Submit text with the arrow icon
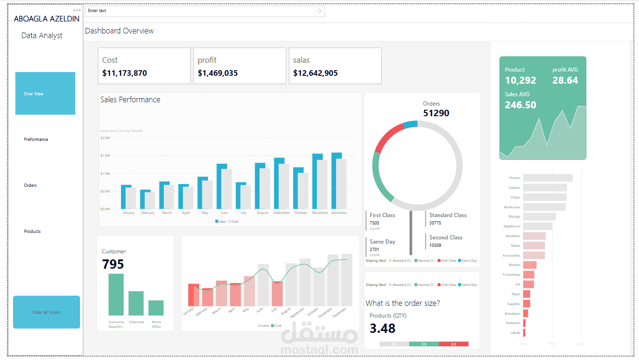639x364 pixels. click(x=318, y=11)
